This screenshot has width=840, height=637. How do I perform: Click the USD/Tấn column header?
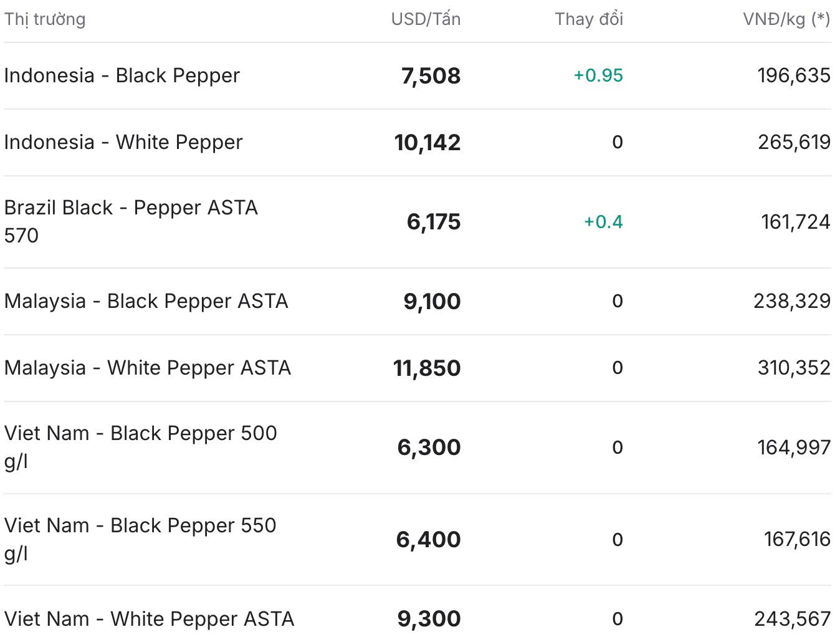pyautogui.click(x=426, y=19)
